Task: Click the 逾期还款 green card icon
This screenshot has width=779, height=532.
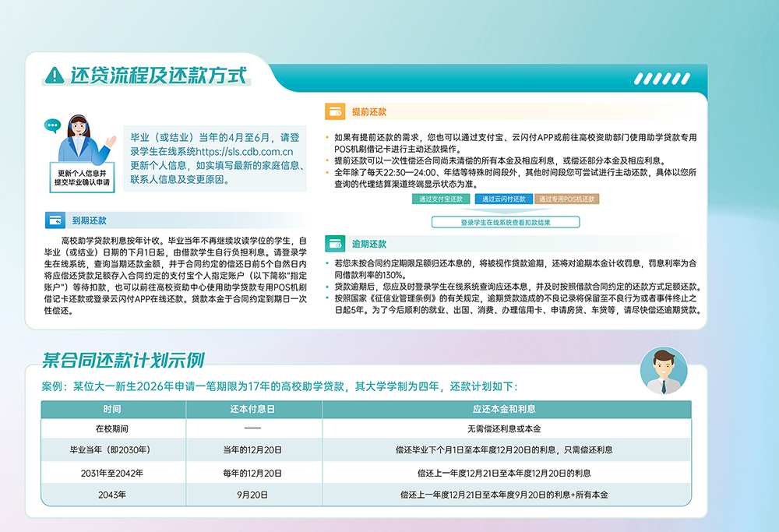Action: (335, 243)
